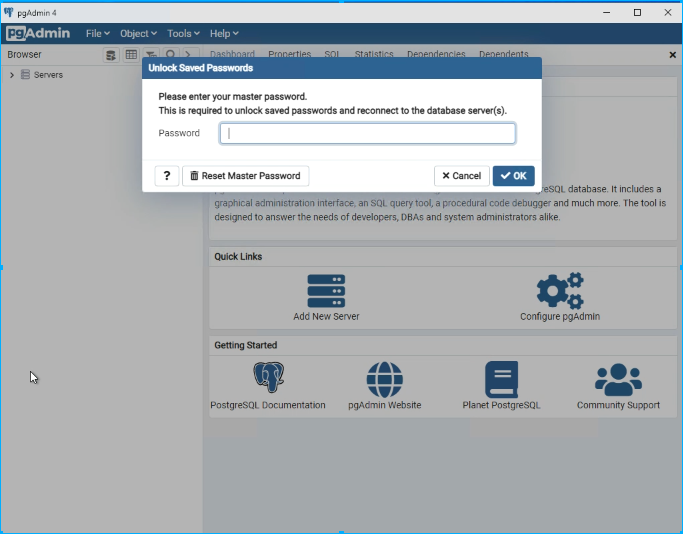Focus the master Password input field
Image resolution: width=683 pixels, height=534 pixels.
[367, 133]
